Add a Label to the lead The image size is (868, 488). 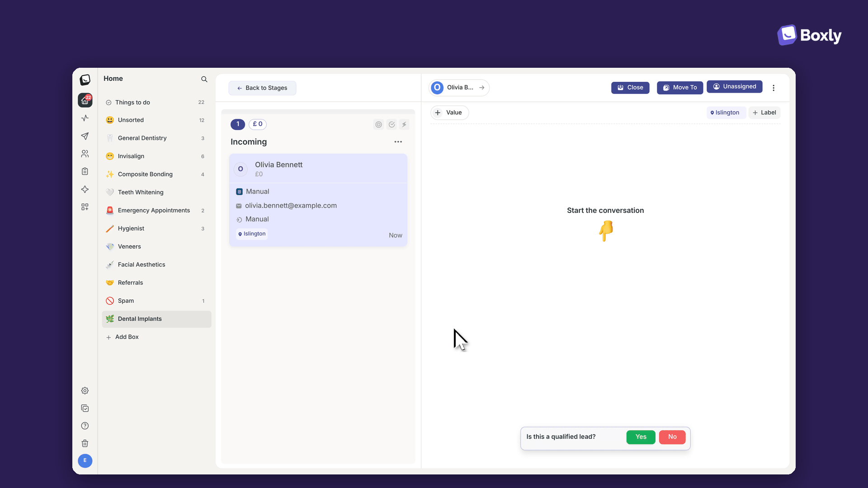pos(764,113)
